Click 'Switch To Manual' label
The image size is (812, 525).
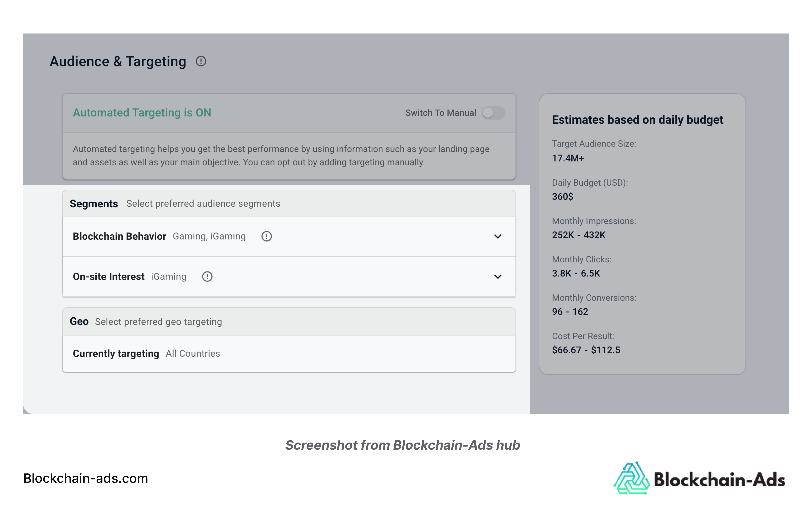pyautogui.click(x=441, y=113)
